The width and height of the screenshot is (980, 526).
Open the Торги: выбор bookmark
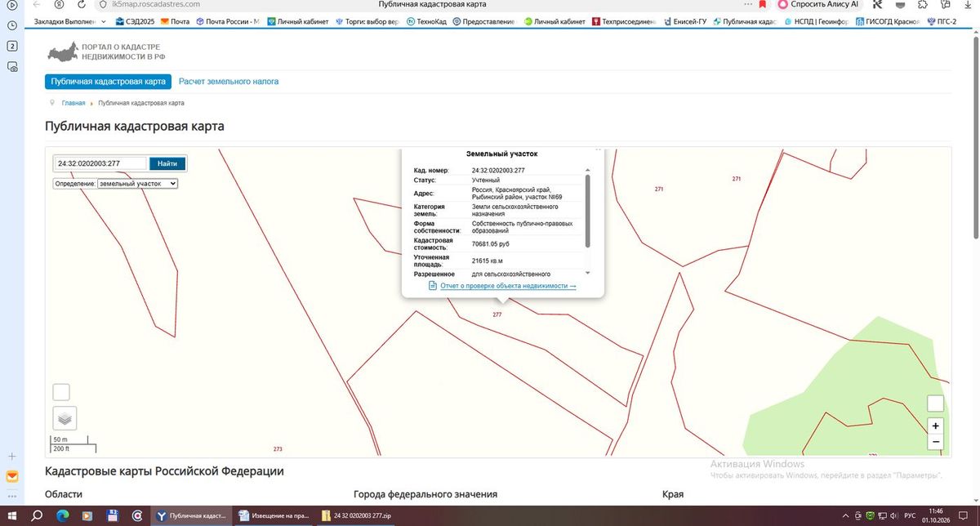coord(368,21)
